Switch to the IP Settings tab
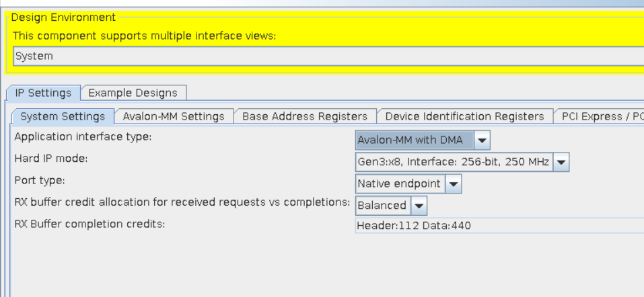 click(43, 93)
